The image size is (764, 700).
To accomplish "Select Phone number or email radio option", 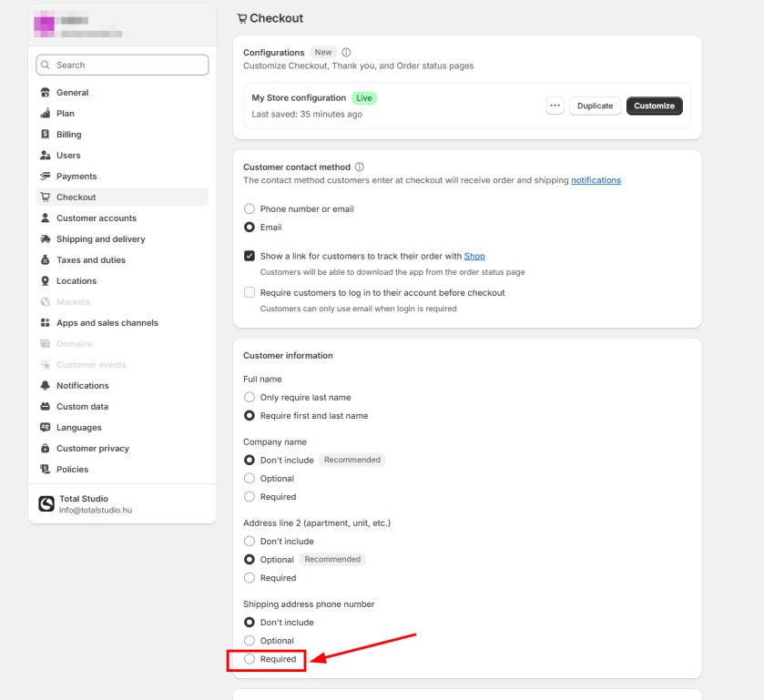I will pos(250,209).
